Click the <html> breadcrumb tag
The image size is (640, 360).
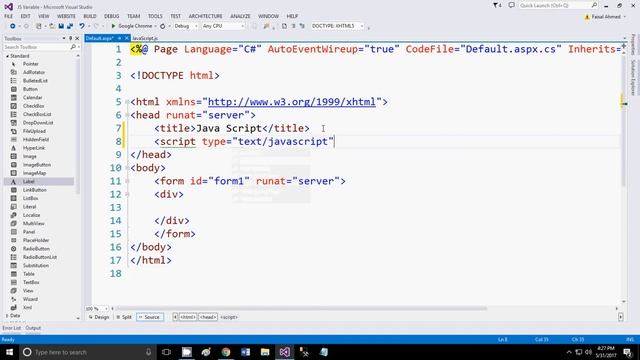tap(188, 317)
